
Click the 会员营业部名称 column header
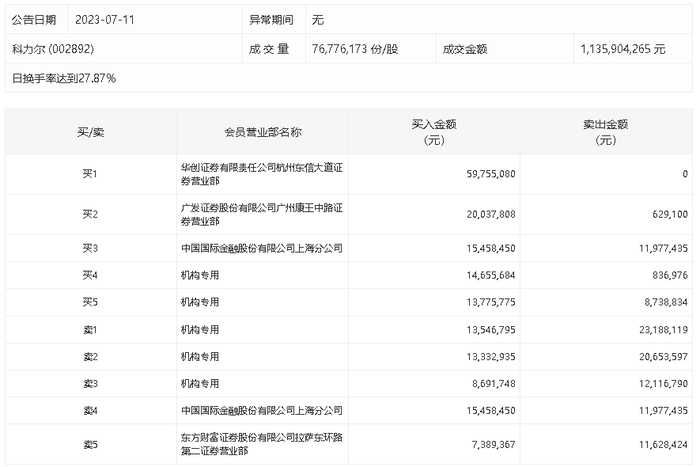point(262,132)
